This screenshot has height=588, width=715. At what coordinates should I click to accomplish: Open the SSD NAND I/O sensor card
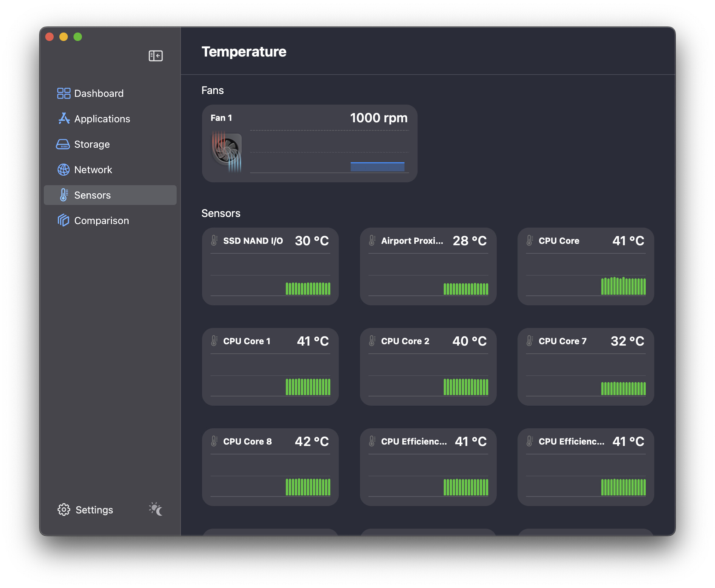coord(270,266)
